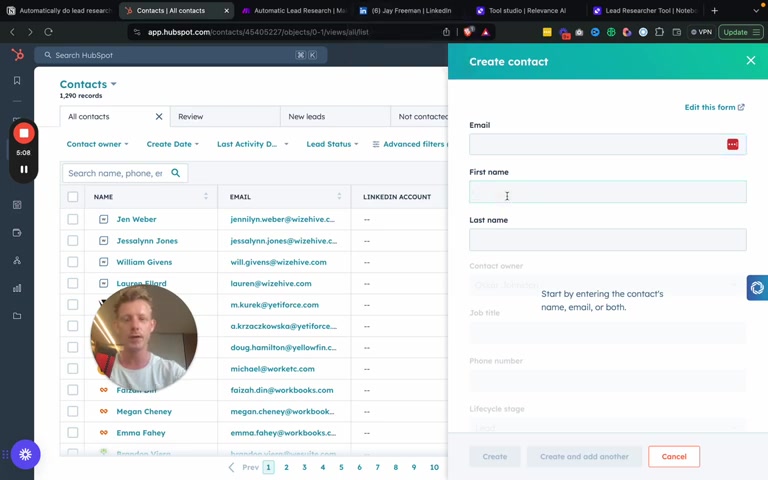Open the commerce wallet sidebar icon

(17, 233)
